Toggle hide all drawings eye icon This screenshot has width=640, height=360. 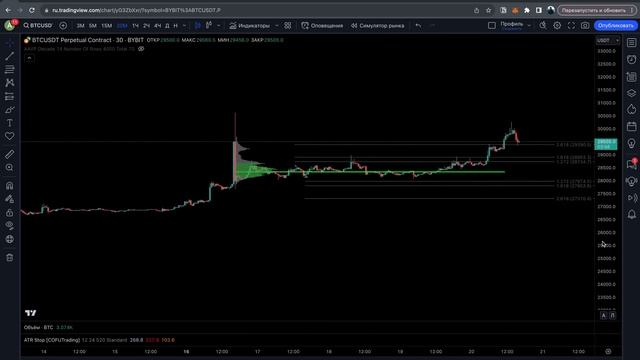(9, 226)
